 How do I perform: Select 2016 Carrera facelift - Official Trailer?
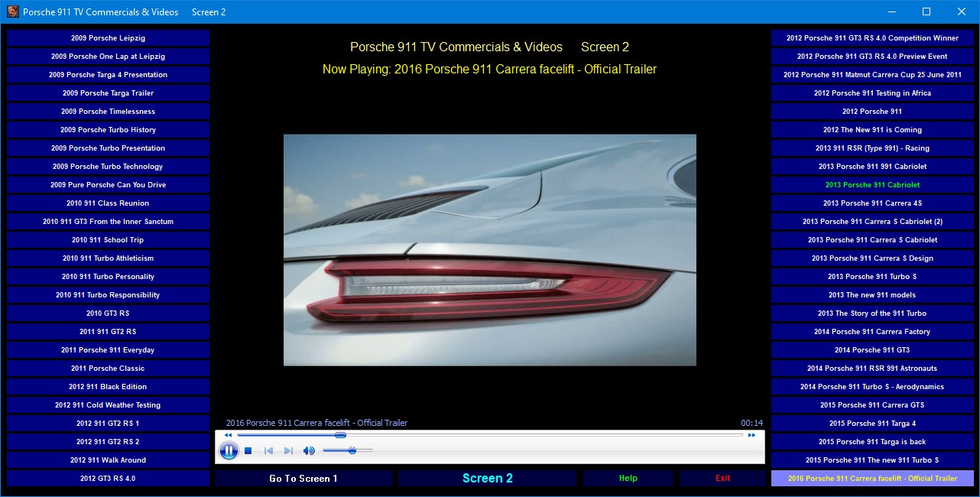872,479
